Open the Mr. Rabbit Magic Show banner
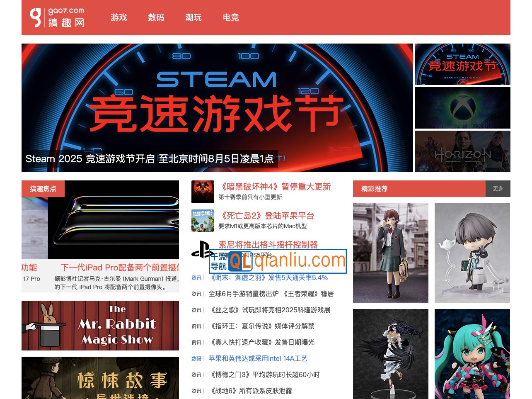 pos(100,326)
